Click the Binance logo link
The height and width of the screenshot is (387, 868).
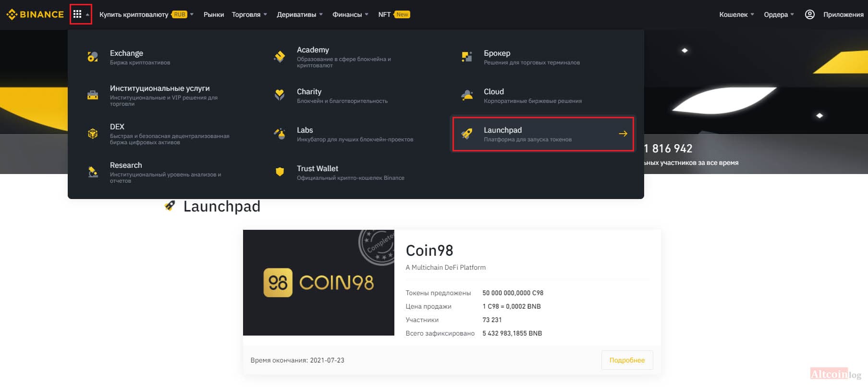[35, 14]
